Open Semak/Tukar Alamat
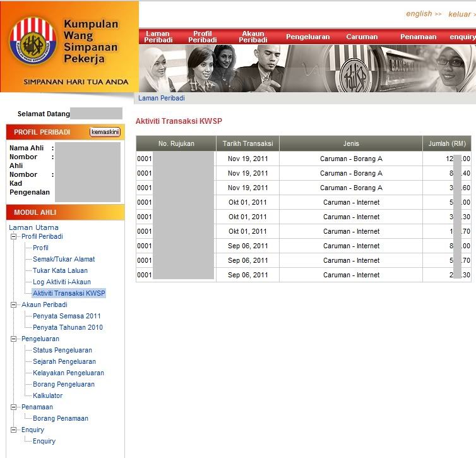This screenshot has width=476, height=458. (x=64, y=259)
